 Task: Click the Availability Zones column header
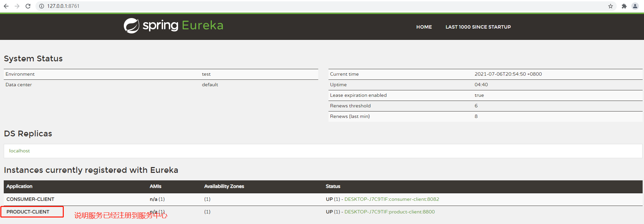224,186
